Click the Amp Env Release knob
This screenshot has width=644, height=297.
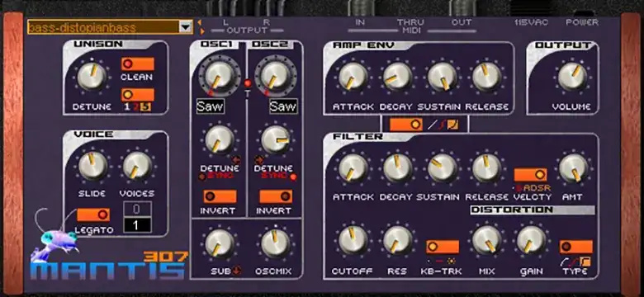(x=486, y=77)
